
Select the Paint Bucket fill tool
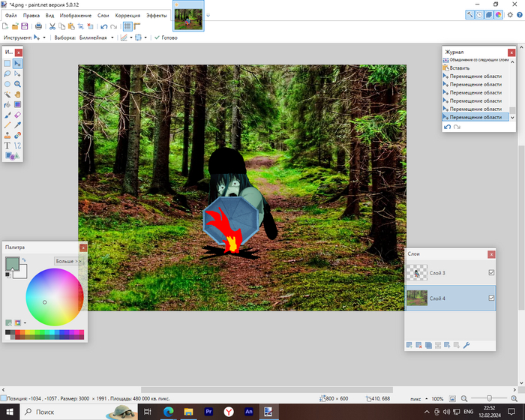tap(7, 105)
